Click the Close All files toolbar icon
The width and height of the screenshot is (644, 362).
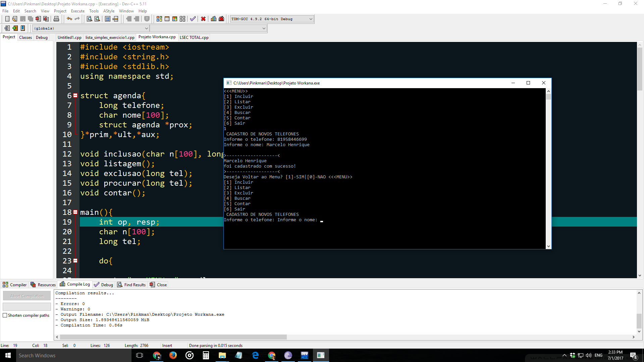[x=46, y=19]
